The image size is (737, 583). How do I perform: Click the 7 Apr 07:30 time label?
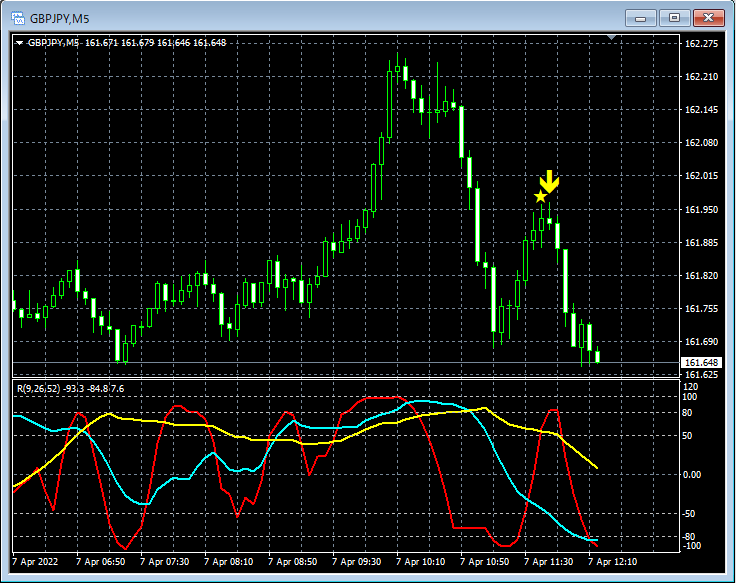(165, 562)
